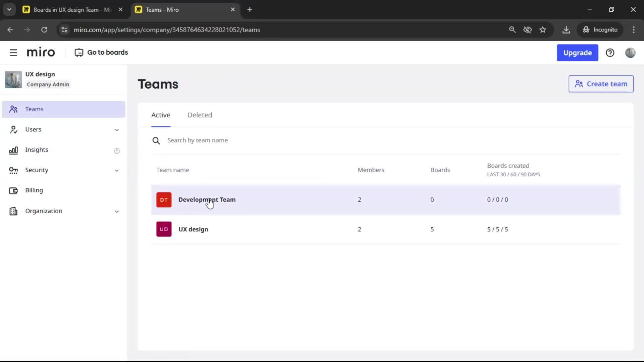
Task: Click the Go to boards link
Action: 101,53
